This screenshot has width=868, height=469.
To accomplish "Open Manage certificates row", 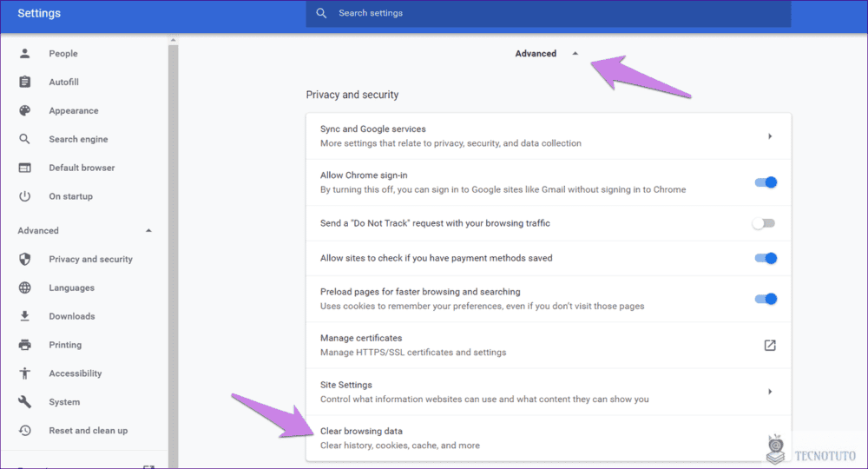I will (548, 345).
